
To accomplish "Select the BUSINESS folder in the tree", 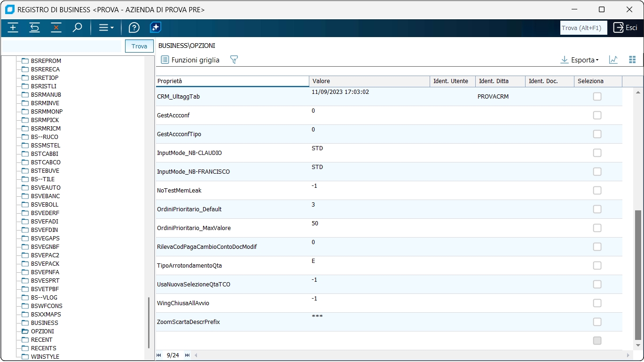I will (x=45, y=323).
